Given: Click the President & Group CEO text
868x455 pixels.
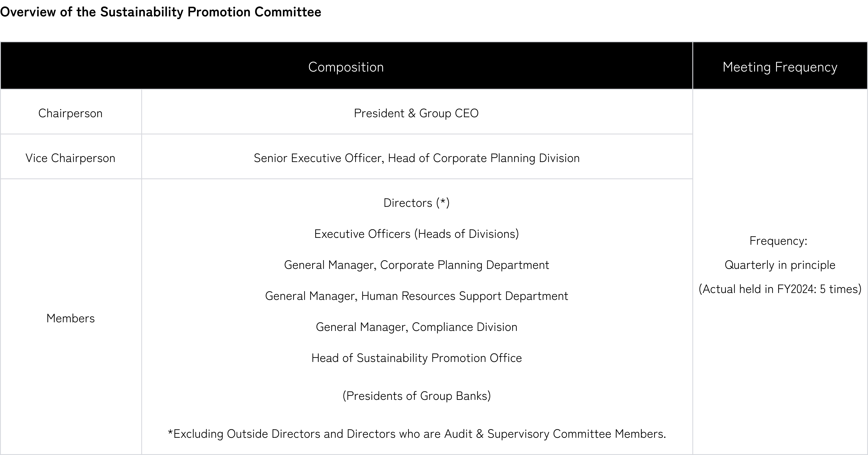Looking at the screenshot, I should pyautogui.click(x=416, y=113).
